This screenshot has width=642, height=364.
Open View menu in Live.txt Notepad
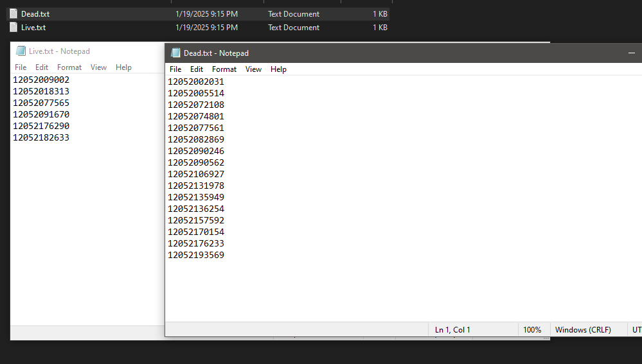(x=99, y=67)
